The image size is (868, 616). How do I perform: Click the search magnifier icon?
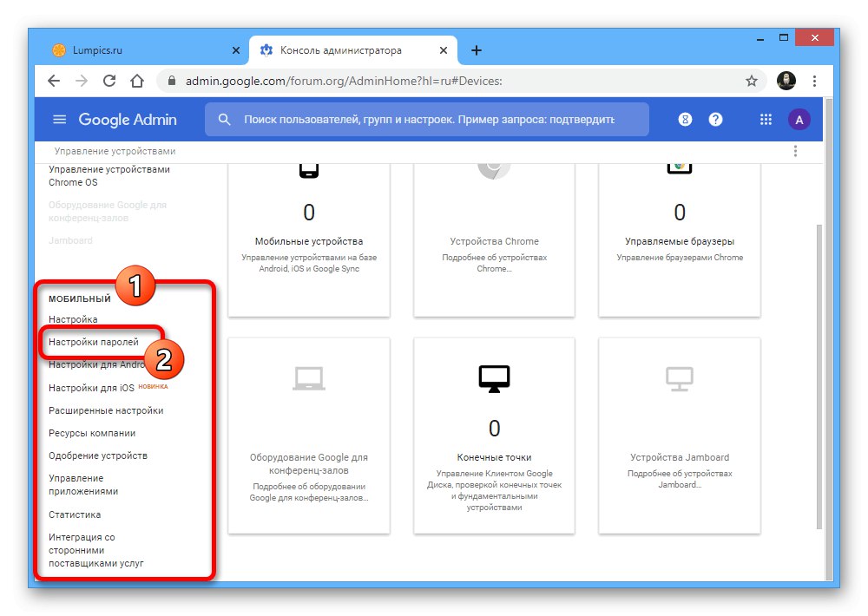coord(224,120)
